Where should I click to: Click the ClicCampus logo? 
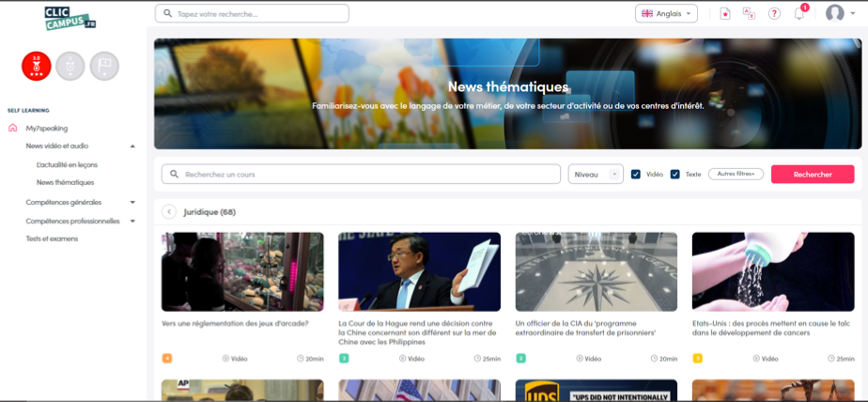70,16
